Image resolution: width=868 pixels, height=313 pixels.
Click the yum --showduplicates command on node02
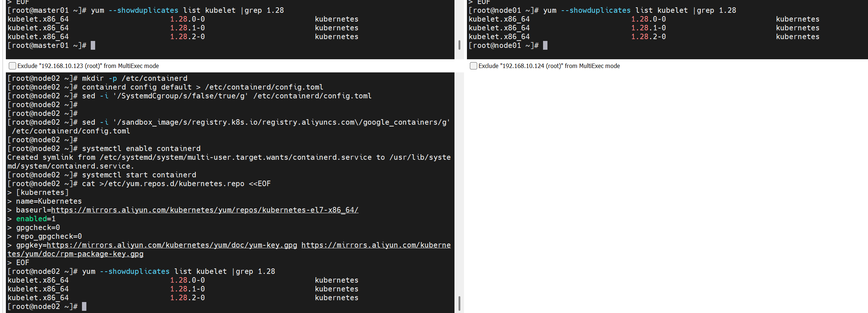pyautogui.click(x=179, y=271)
